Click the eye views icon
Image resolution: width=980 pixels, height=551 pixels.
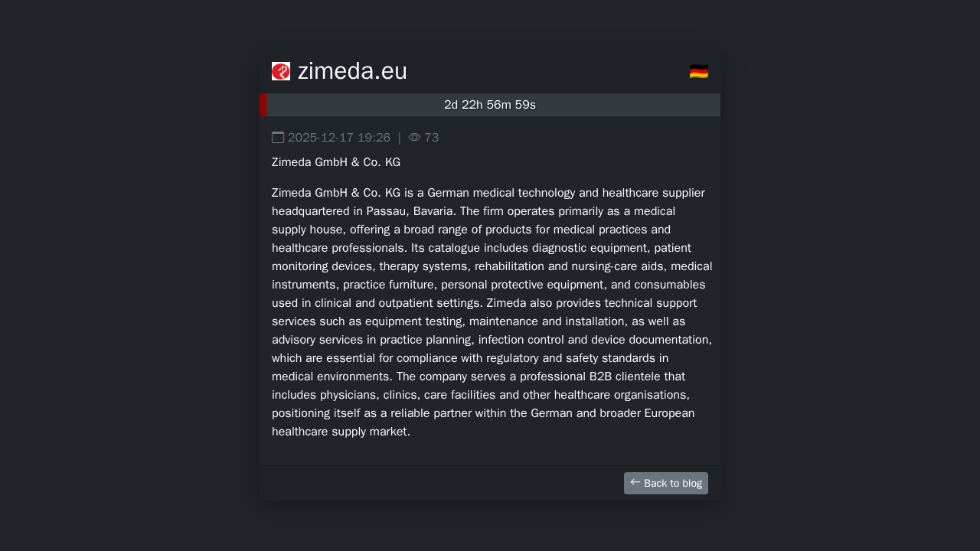[414, 138]
